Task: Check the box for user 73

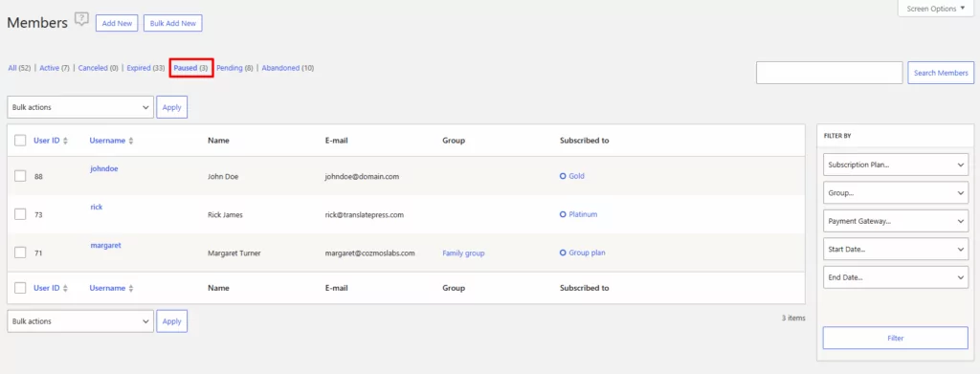Action: [x=20, y=214]
